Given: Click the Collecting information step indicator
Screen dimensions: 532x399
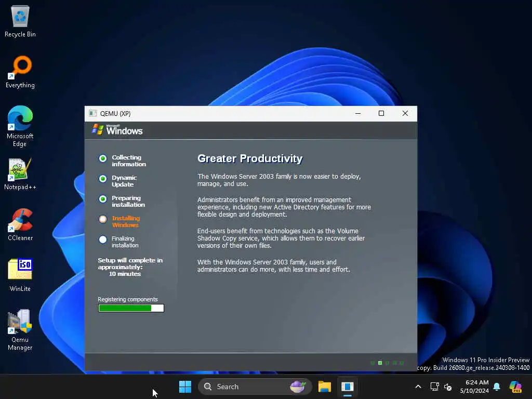Looking at the screenshot, I should click(x=103, y=158).
